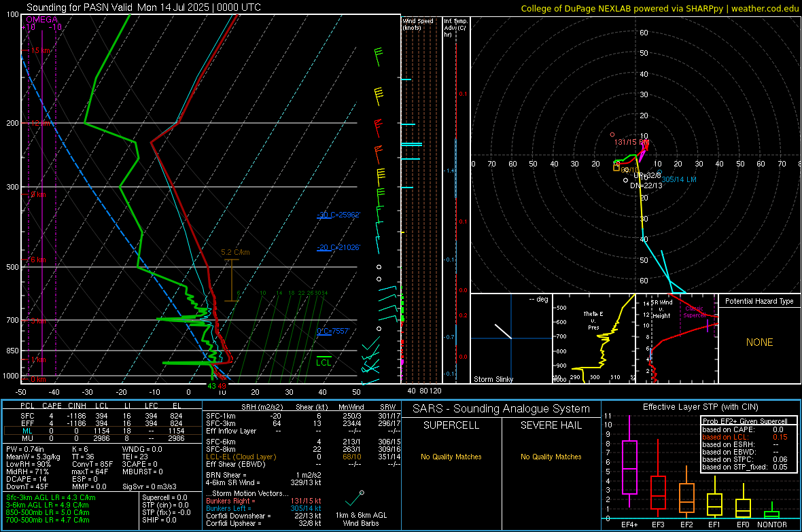Click the Eff Shear (EBWD) row
The image size is (802, 532).
click(303, 465)
